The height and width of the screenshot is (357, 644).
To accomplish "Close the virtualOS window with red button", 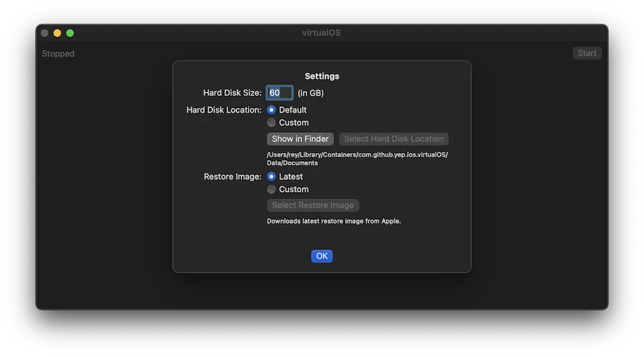I will pos(44,33).
